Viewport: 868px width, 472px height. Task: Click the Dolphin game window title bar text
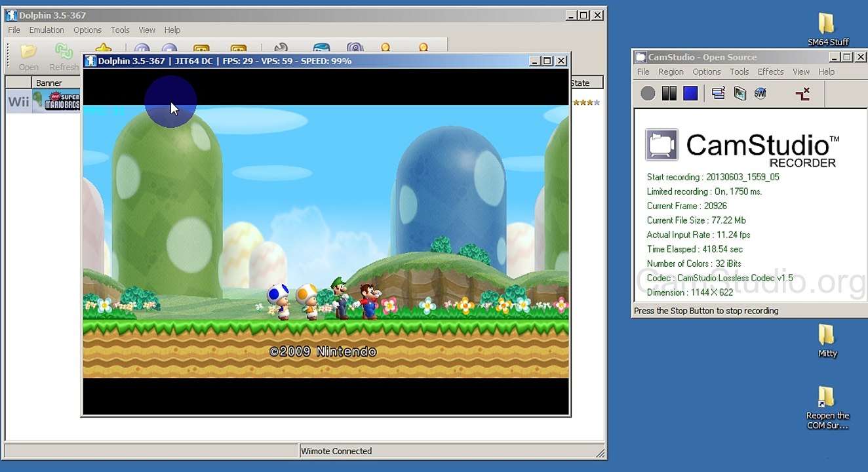click(x=225, y=61)
